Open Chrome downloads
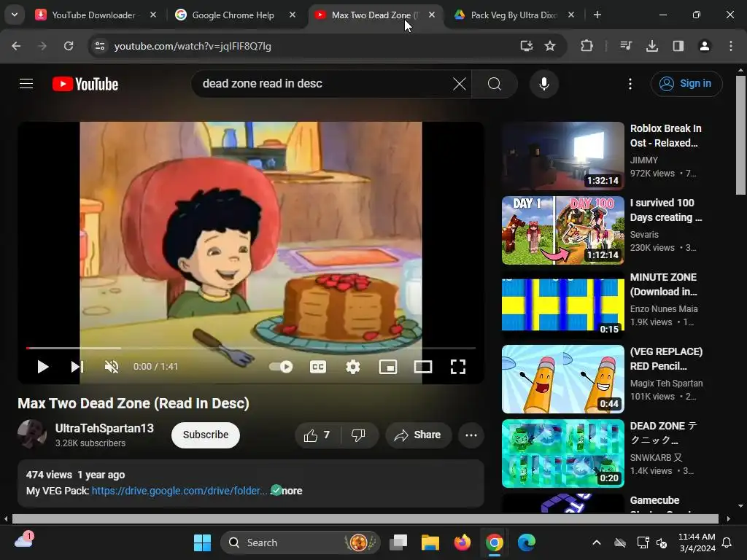Viewport: 747px width, 560px height. (x=652, y=46)
